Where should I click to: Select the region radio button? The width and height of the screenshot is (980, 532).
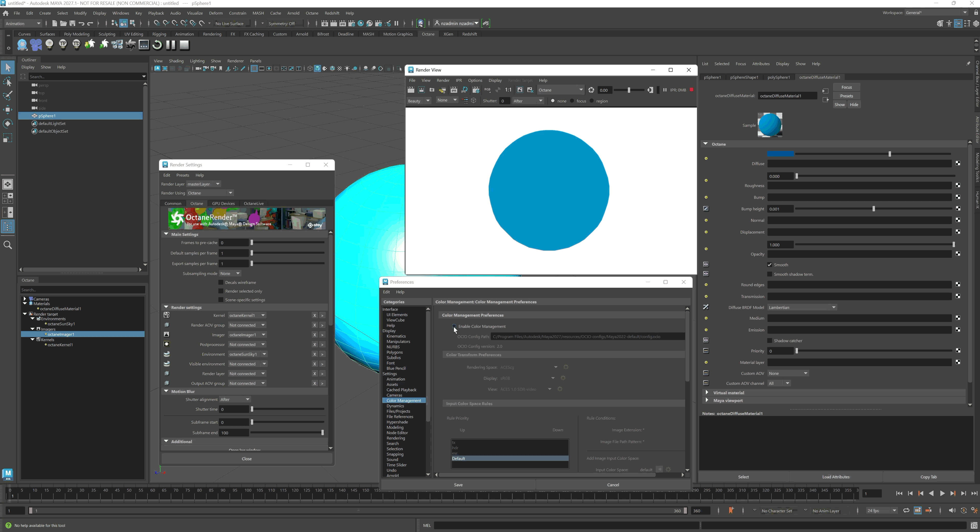(x=592, y=101)
